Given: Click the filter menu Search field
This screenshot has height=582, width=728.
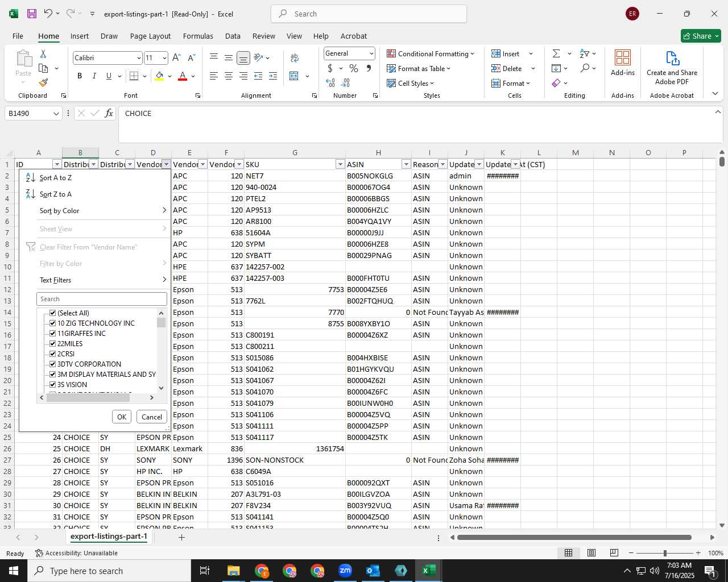Looking at the screenshot, I should (102, 299).
